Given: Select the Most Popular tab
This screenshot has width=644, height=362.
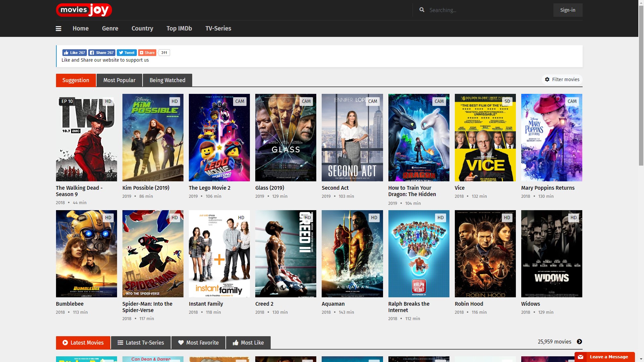Looking at the screenshot, I should coord(119,80).
